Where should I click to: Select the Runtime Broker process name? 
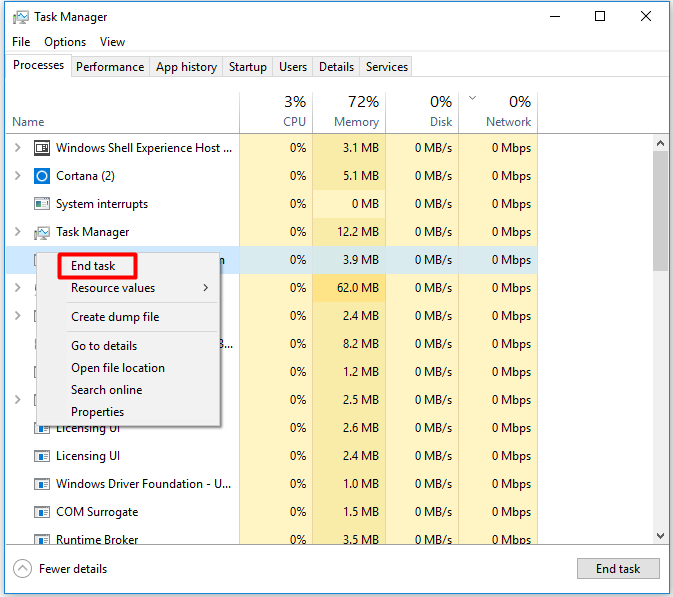tap(97, 539)
